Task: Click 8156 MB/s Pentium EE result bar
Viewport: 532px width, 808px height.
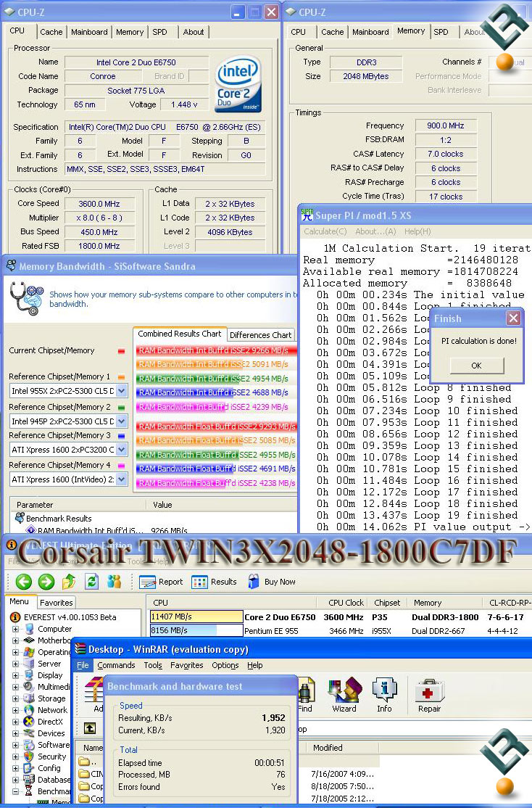Action: click(196, 630)
